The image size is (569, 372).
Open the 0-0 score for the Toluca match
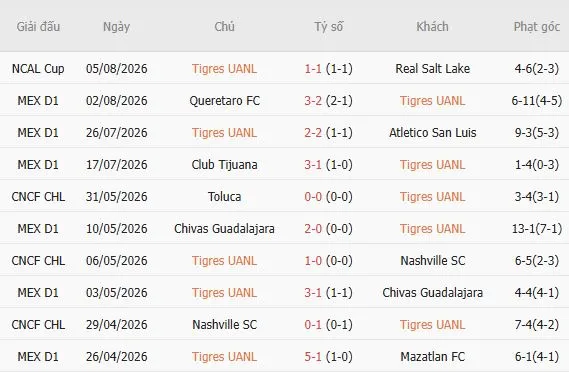(313, 196)
